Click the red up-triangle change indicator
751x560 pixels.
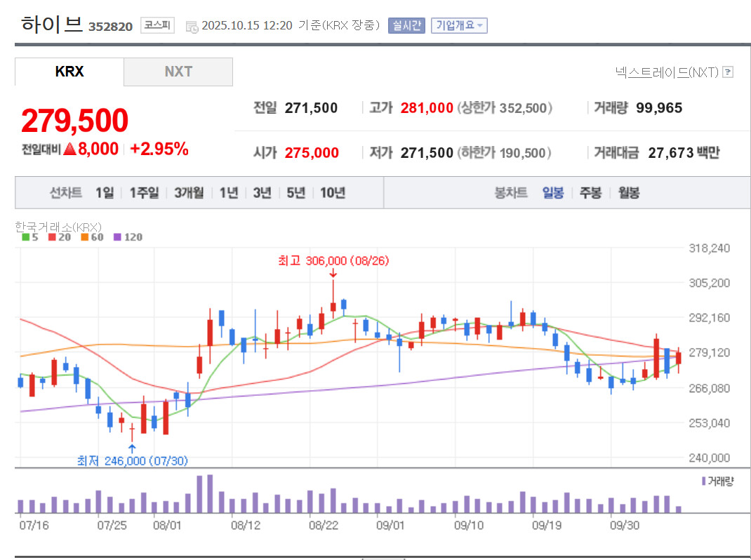coord(70,149)
